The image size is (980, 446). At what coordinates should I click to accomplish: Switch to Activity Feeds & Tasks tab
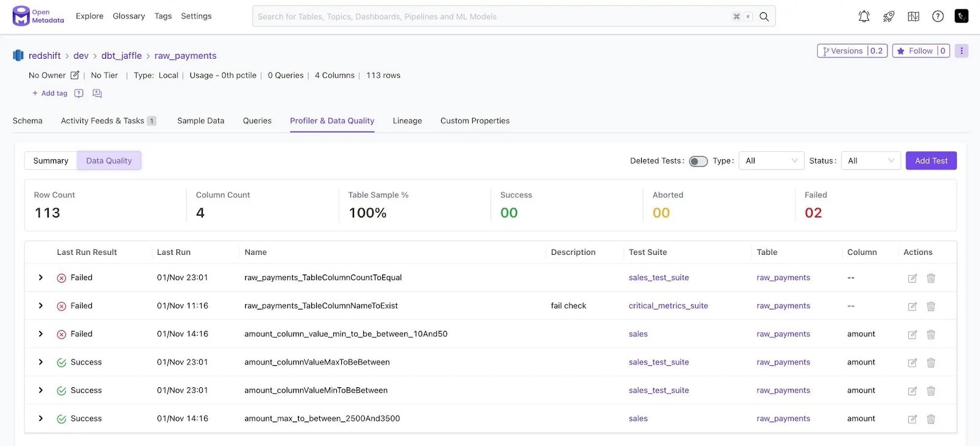pos(108,121)
